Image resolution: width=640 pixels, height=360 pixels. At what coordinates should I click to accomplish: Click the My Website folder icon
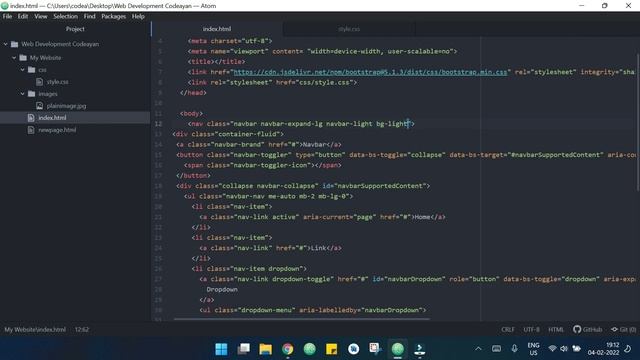click(x=23, y=58)
